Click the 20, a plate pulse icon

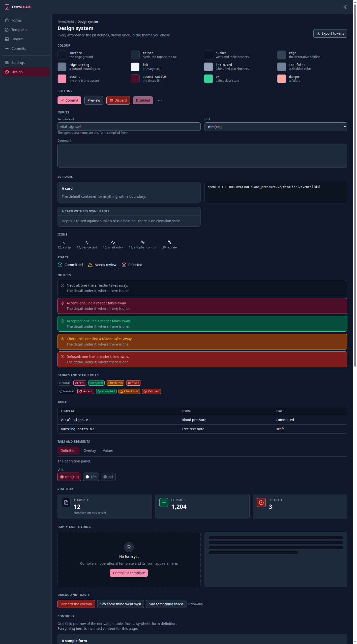click(169, 242)
